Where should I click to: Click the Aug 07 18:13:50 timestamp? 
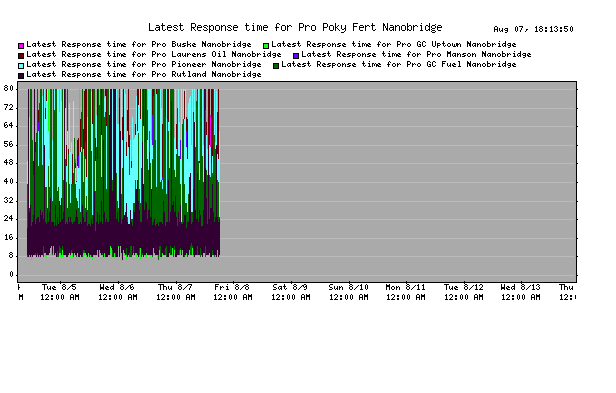533,29
